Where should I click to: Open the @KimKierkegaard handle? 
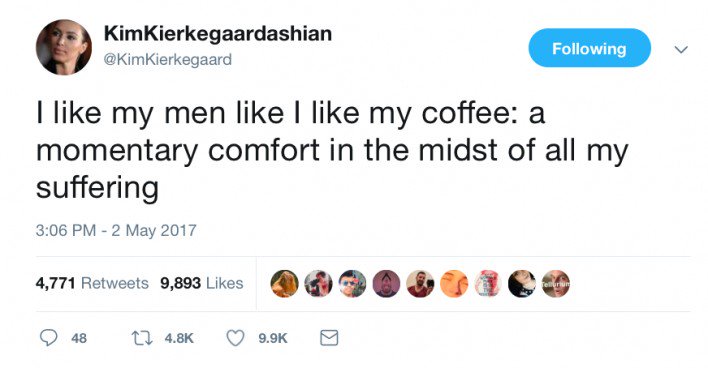click(x=168, y=59)
